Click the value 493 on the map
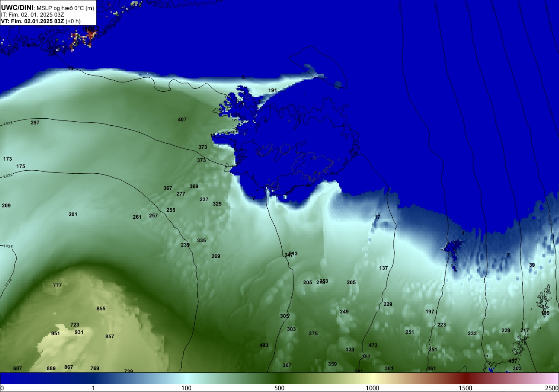Viewport: 559px width, 392px height. [264, 345]
